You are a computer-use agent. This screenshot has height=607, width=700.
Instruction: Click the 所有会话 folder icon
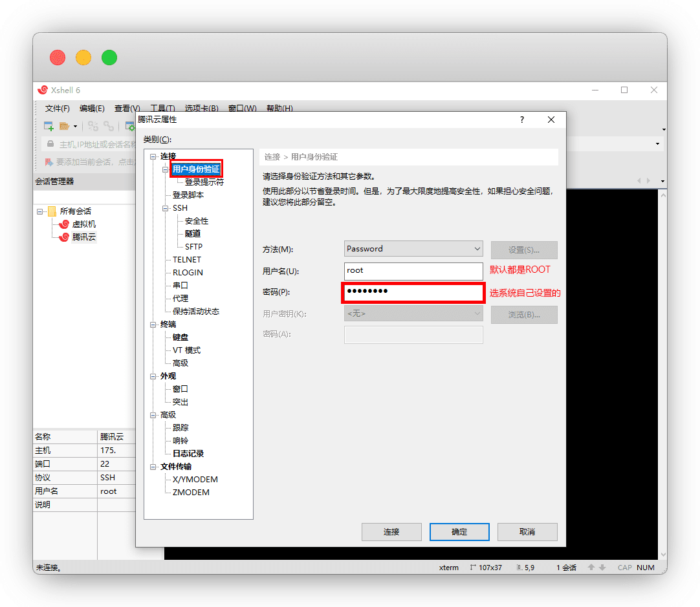(52, 211)
